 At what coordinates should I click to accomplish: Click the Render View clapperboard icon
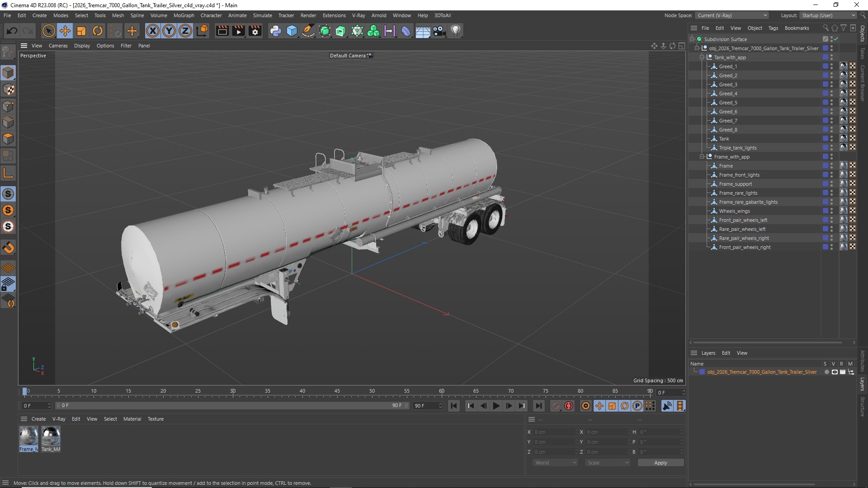click(x=222, y=31)
